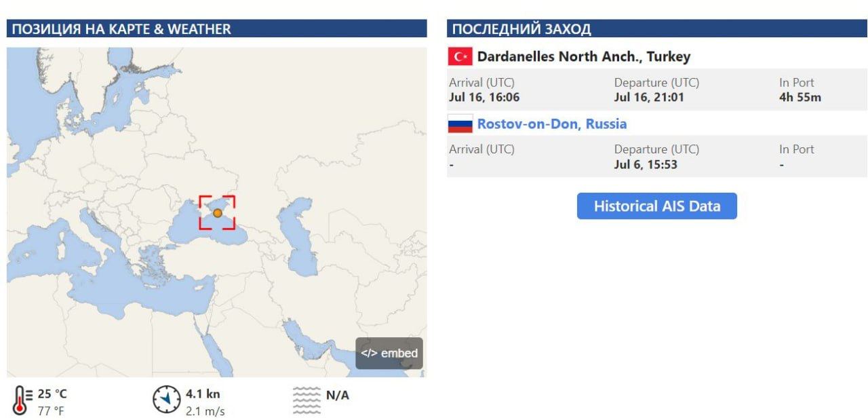This screenshot has width=868, height=420.
Task: Click the 25 °C temperature reading
Action: click(x=52, y=394)
